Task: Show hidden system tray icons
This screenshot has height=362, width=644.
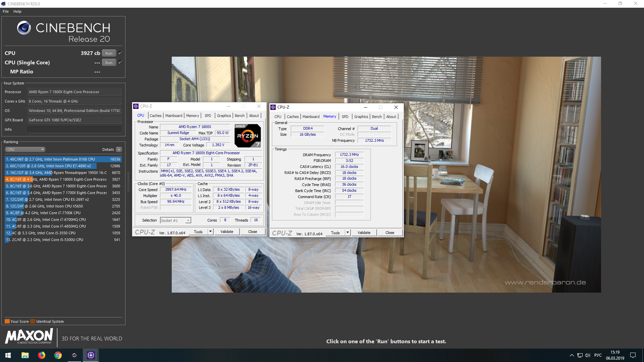Action: tap(572, 355)
